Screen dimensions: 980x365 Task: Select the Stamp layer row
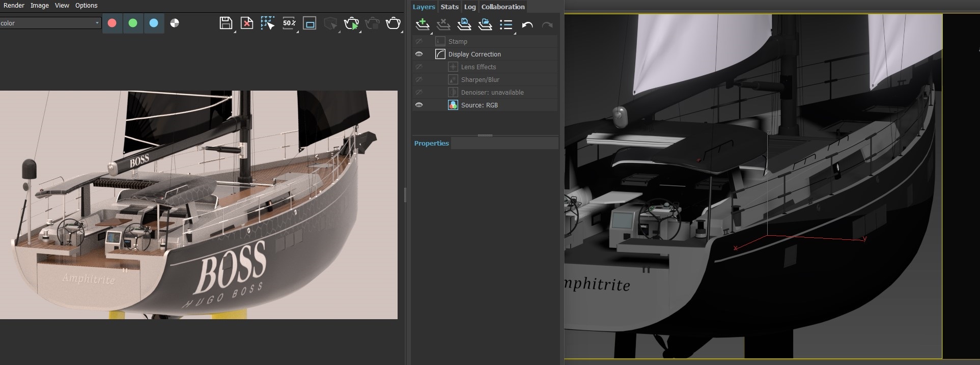pyautogui.click(x=485, y=41)
